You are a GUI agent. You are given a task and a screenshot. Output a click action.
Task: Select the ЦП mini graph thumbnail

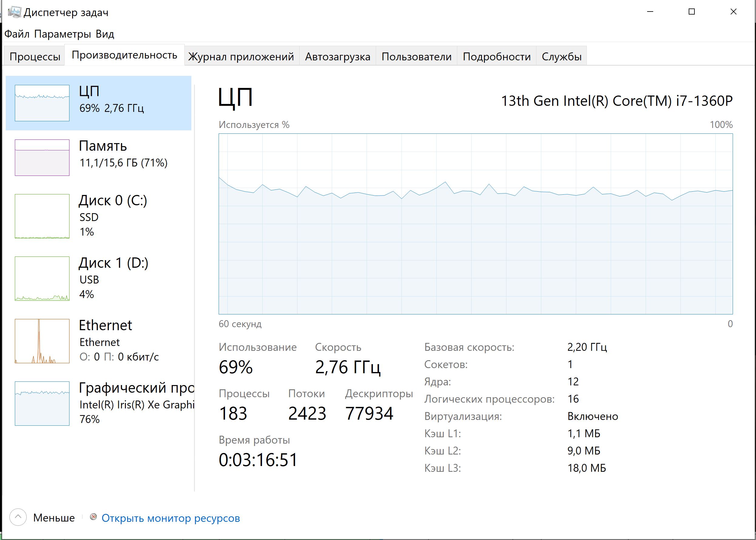[42, 103]
